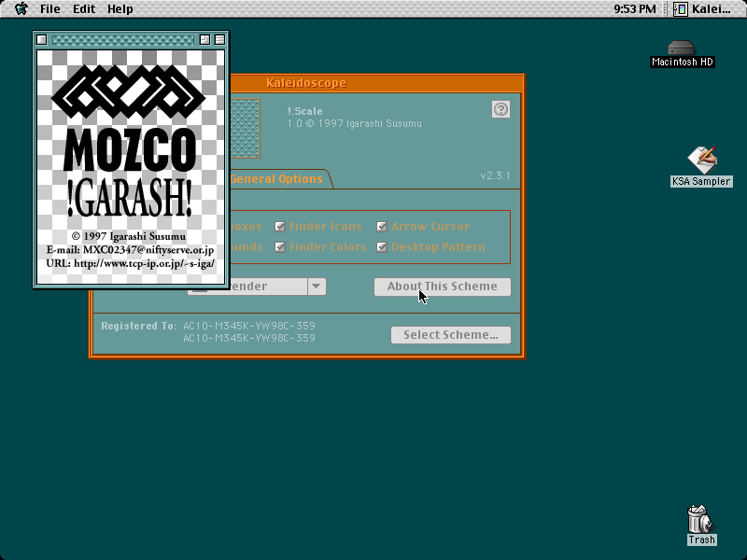747x560 pixels.
Task: Select the KSA Sampler desktop icon
Action: click(701, 167)
